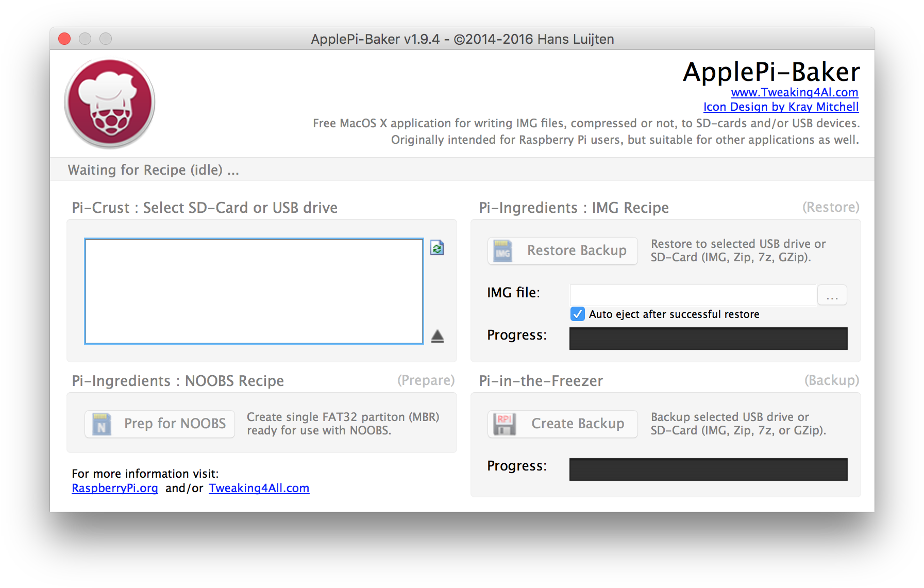Click the 'Pi-Ingredients : IMG Recipe' heading

[x=574, y=208]
